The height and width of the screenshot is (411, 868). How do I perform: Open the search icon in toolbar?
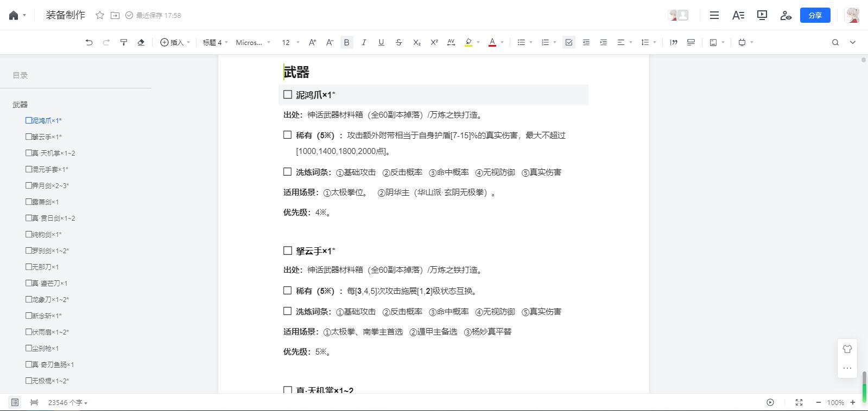(x=835, y=42)
